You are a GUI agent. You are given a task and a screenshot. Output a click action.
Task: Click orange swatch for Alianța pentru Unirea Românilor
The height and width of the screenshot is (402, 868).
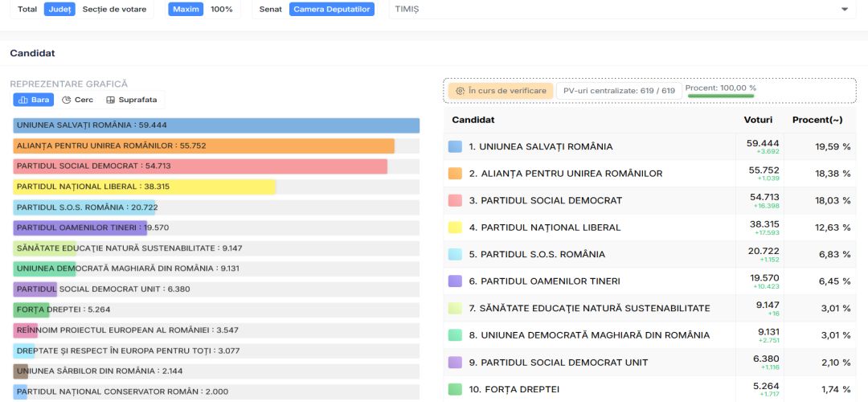click(x=455, y=174)
